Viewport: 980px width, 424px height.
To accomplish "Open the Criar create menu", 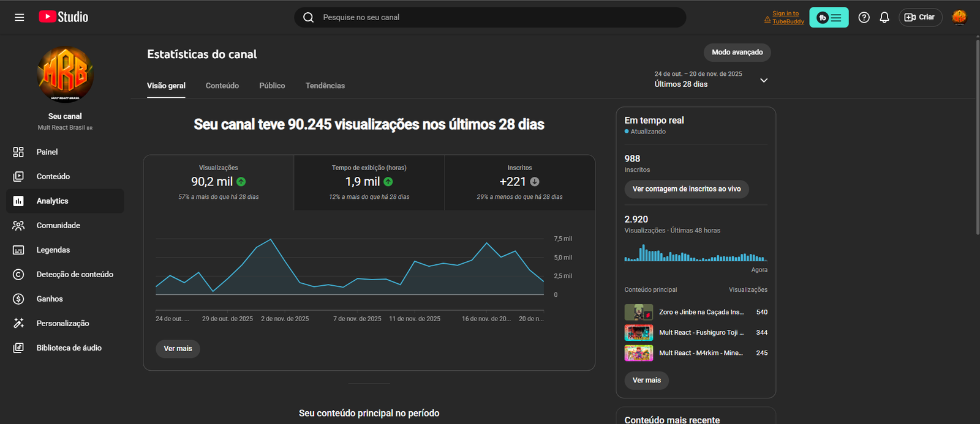I will (x=920, y=17).
